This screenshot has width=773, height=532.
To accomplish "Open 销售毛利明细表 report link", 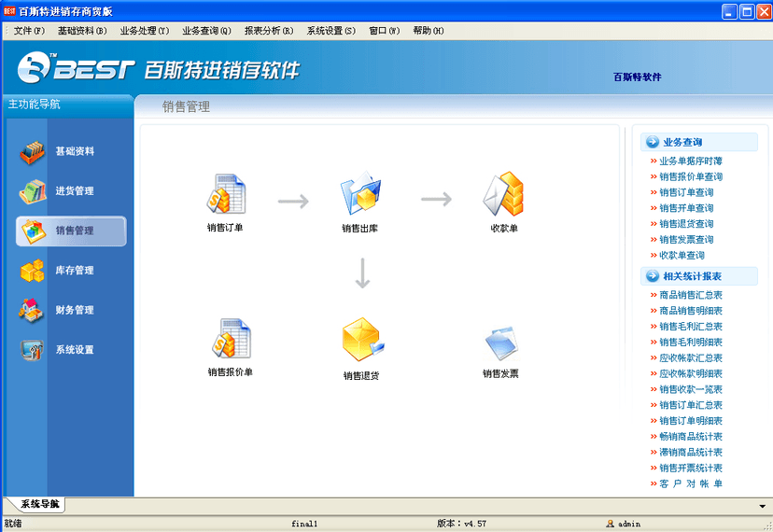I will [x=691, y=343].
